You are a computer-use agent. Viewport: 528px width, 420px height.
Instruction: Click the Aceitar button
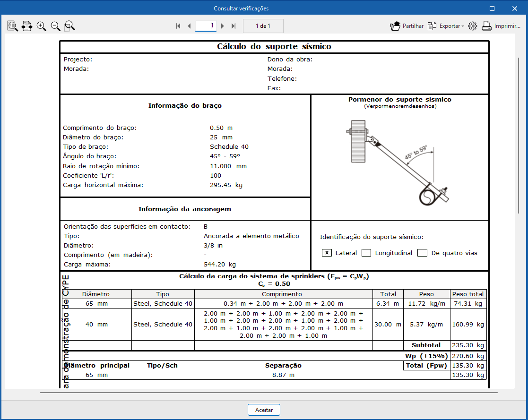coord(264,410)
